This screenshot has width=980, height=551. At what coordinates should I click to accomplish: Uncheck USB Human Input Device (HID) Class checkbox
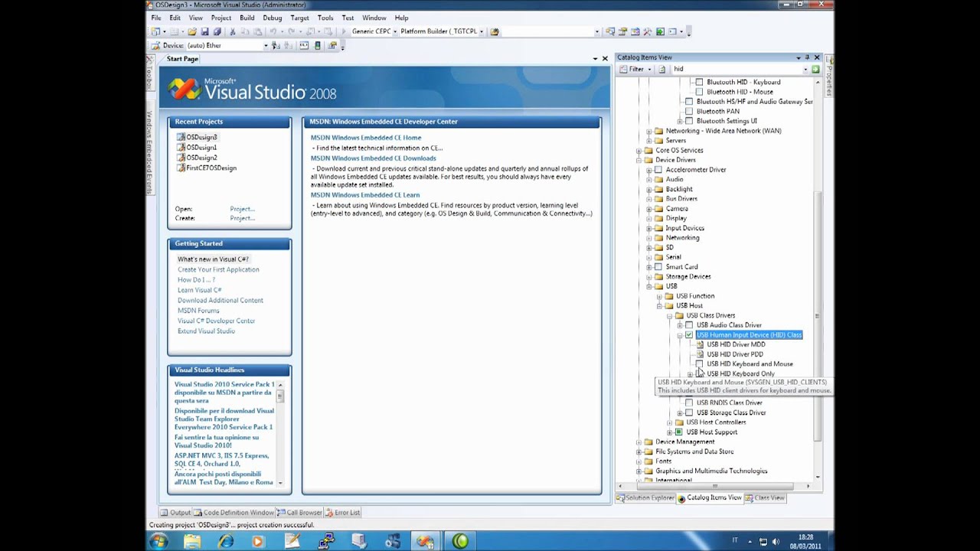coord(689,335)
